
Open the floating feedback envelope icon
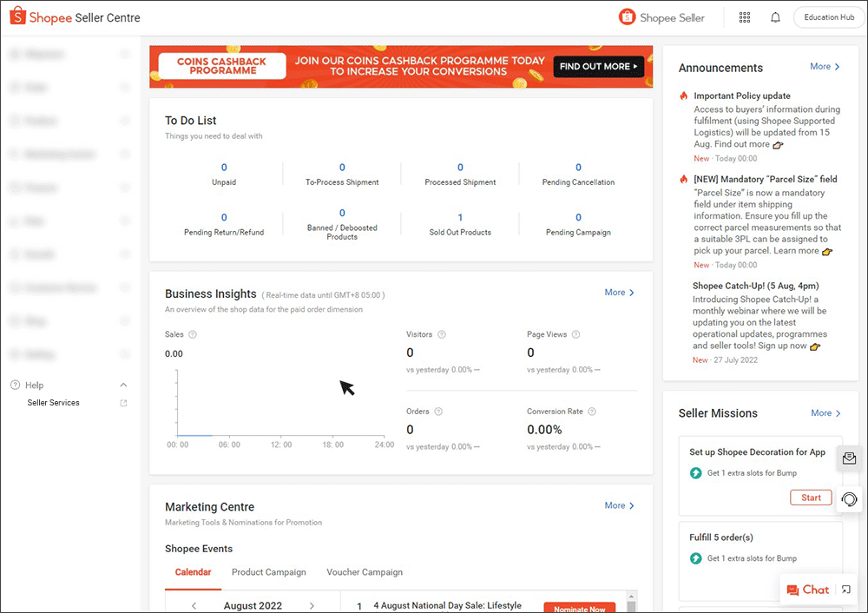point(849,458)
